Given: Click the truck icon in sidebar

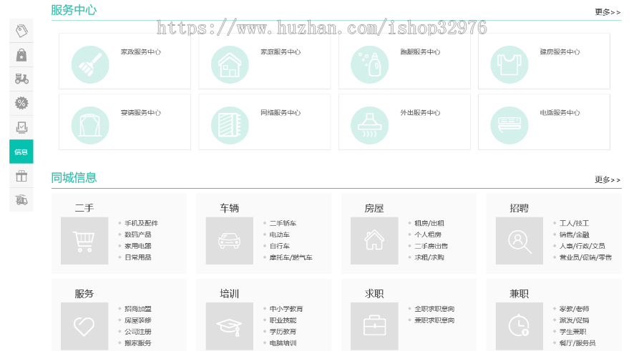Looking at the screenshot, I should (x=21, y=200).
